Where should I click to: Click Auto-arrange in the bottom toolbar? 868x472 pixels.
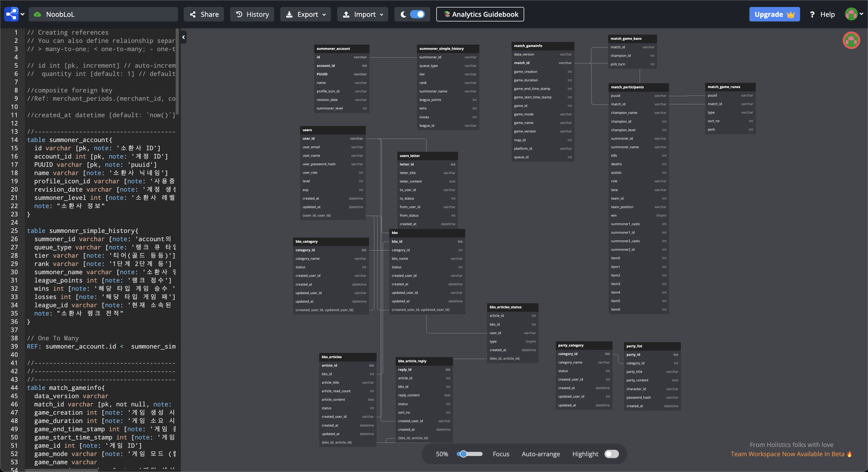[540, 454]
